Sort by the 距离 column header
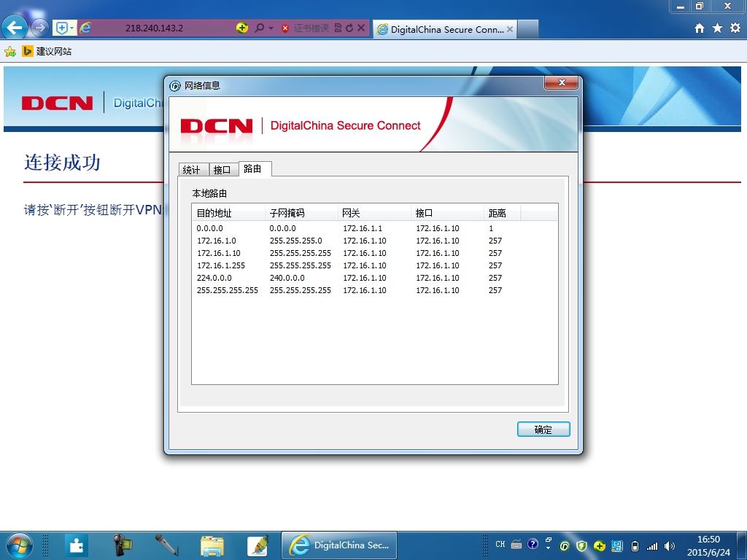The width and height of the screenshot is (747, 560). [x=502, y=213]
